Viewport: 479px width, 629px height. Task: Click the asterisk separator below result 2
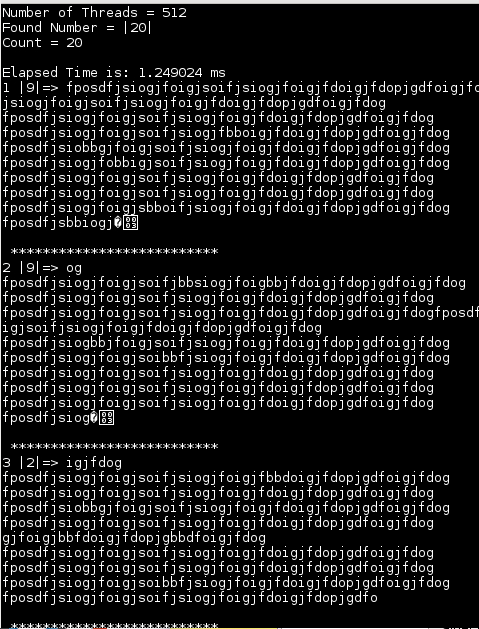tap(114, 446)
